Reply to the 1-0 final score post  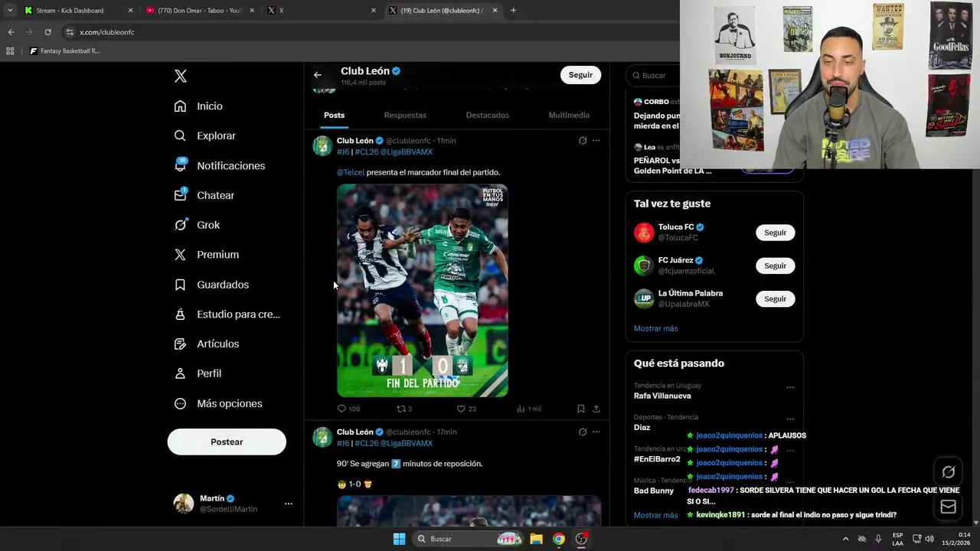click(x=348, y=409)
